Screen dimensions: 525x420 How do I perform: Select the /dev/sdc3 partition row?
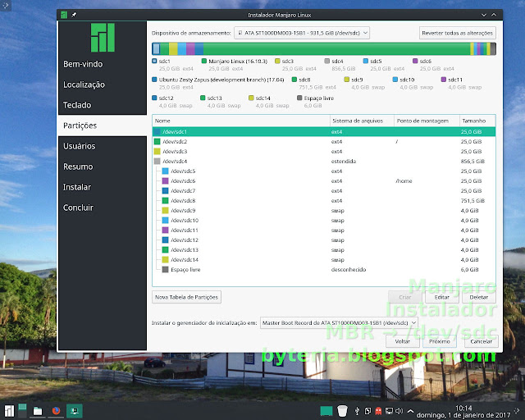point(324,152)
